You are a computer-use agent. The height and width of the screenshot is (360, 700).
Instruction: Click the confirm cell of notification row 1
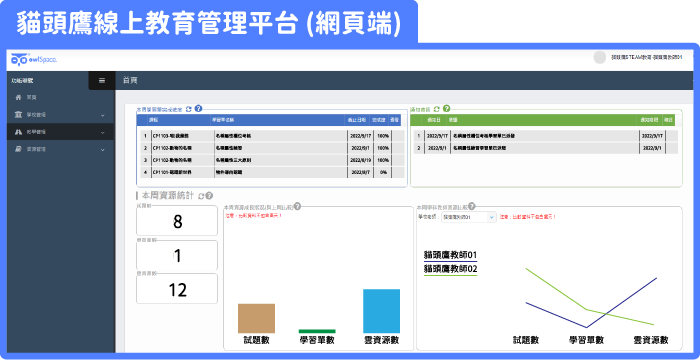pos(671,136)
